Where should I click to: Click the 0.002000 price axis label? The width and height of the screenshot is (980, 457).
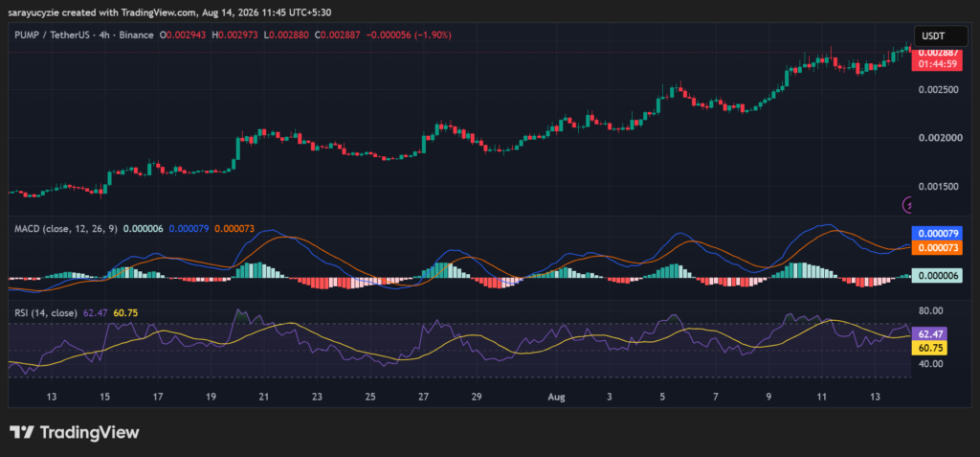939,138
